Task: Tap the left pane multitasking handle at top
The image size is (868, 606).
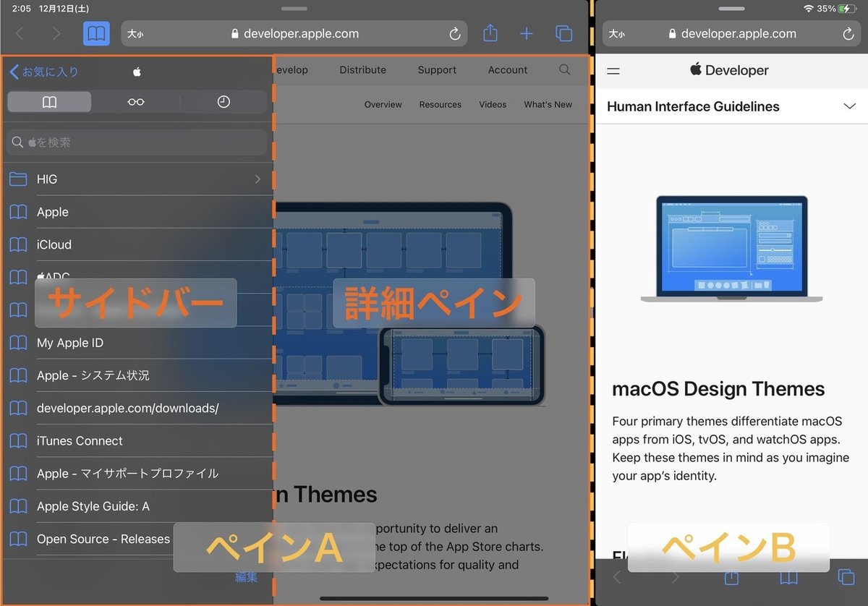Action: [x=294, y=9]
